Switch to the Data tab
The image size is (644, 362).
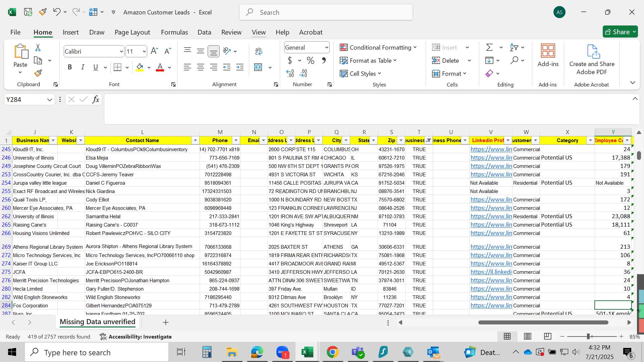pos(204,32)
